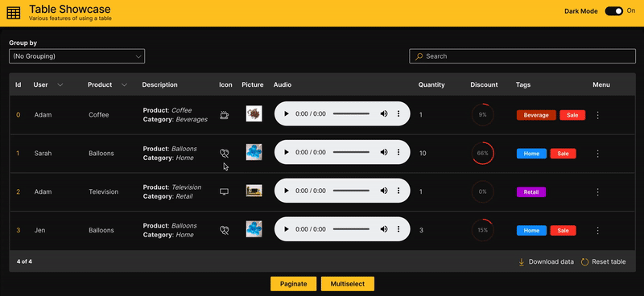Screen dimensions: 644x296
Task: Click the '4 of 4' row count
Action: tap(24, 261)
